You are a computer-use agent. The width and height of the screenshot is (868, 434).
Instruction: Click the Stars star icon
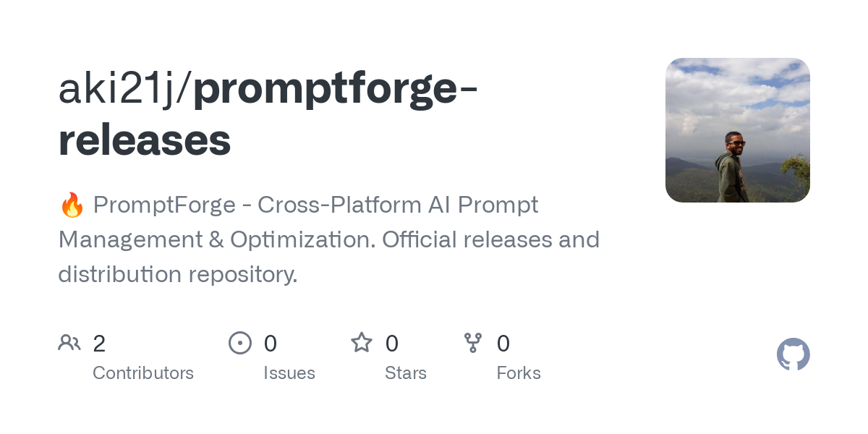tap(362, 342)
